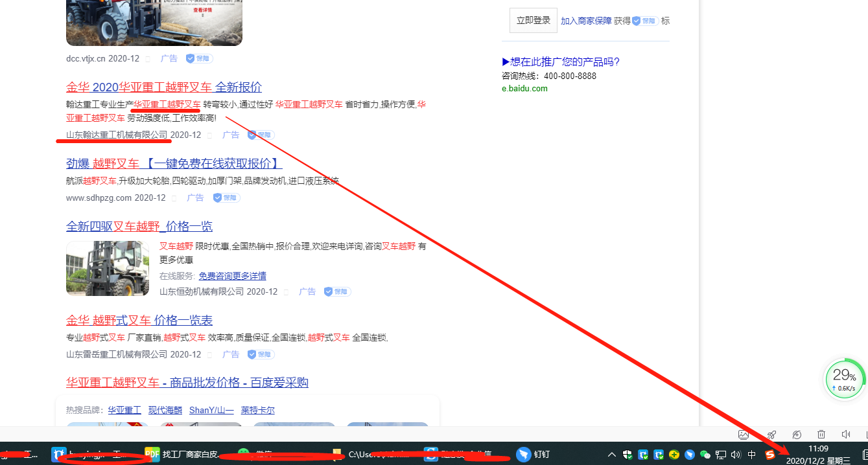
Task: Open the DingTalk tray icon
Action: [x=690, y=455]
